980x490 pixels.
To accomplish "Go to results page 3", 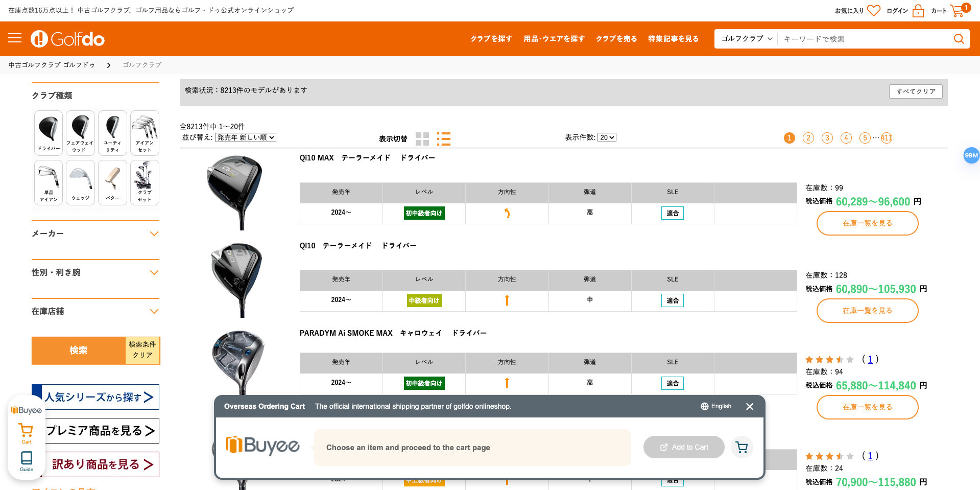I will [x=827, y=138].
